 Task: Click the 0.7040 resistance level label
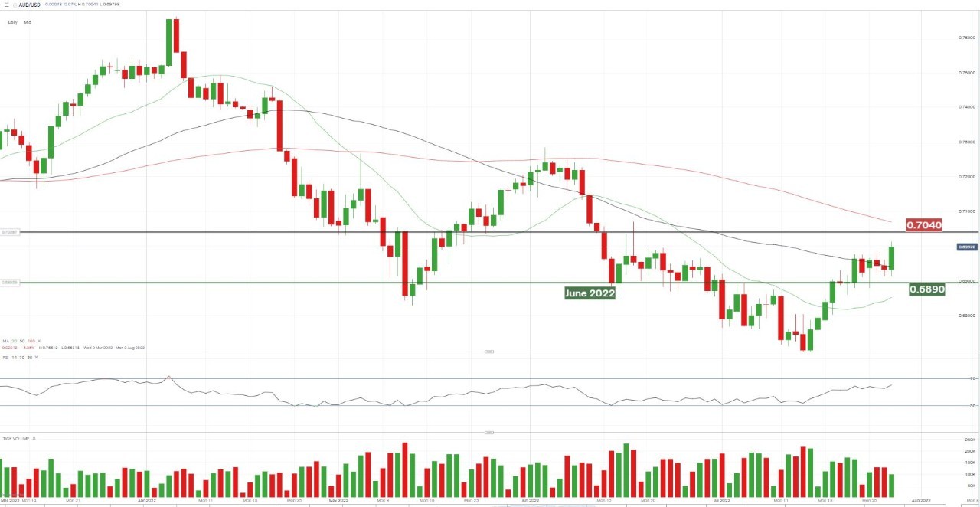(923, 225)
